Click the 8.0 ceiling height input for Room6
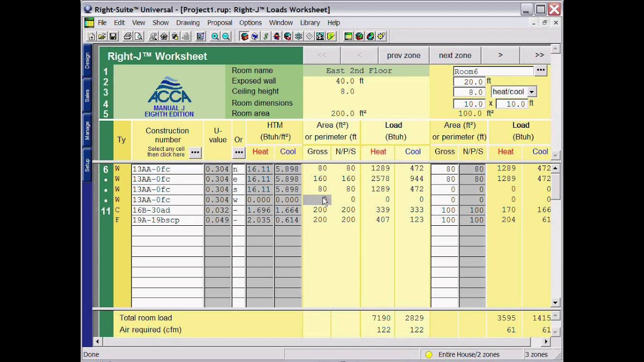This screenshot has width=644, height=362. coord(470,92)
